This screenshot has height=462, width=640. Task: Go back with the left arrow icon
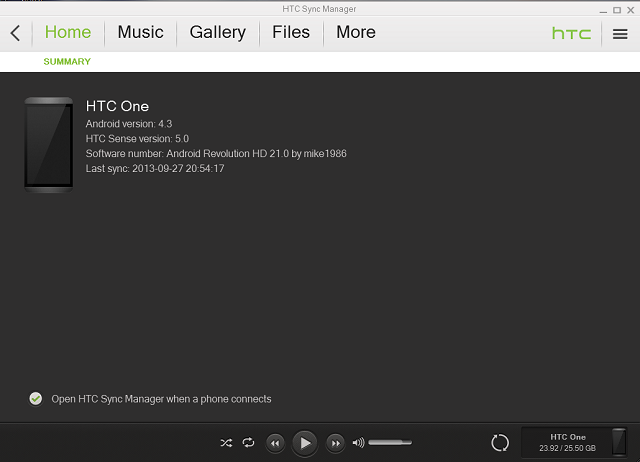tap(16, 33)
